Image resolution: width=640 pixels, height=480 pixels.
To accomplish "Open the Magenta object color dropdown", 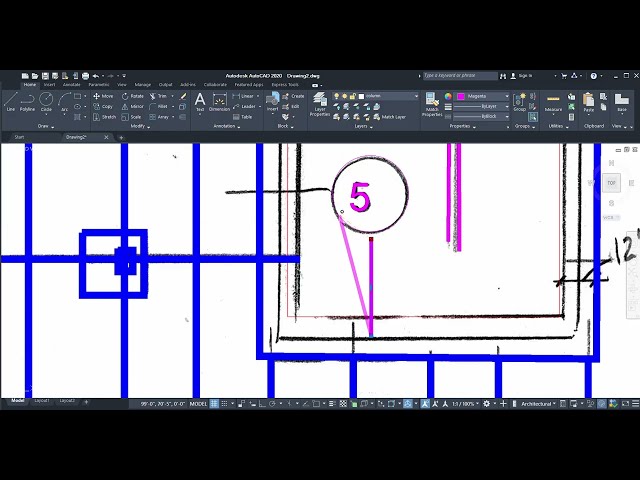I will (x=507, y=96).
